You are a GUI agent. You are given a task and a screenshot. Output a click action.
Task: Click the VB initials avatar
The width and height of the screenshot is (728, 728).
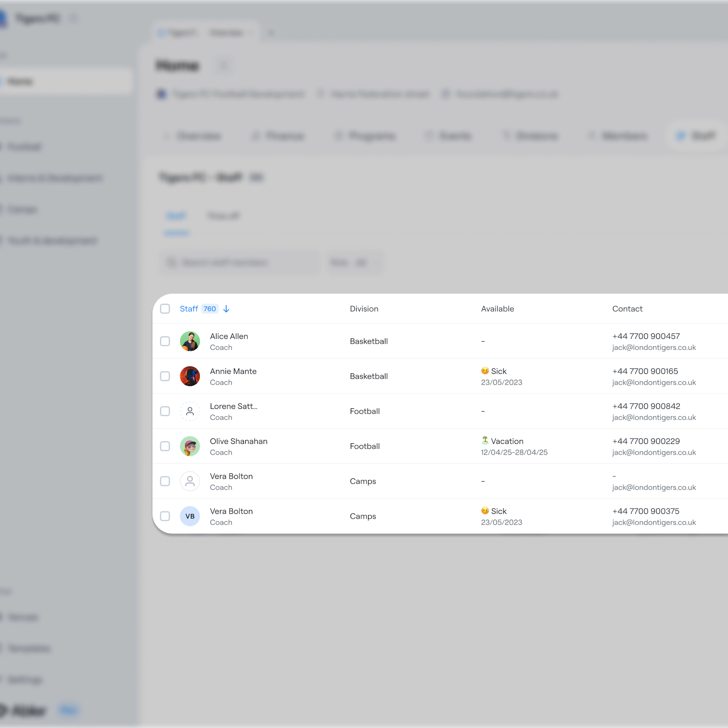coord(190,516)
